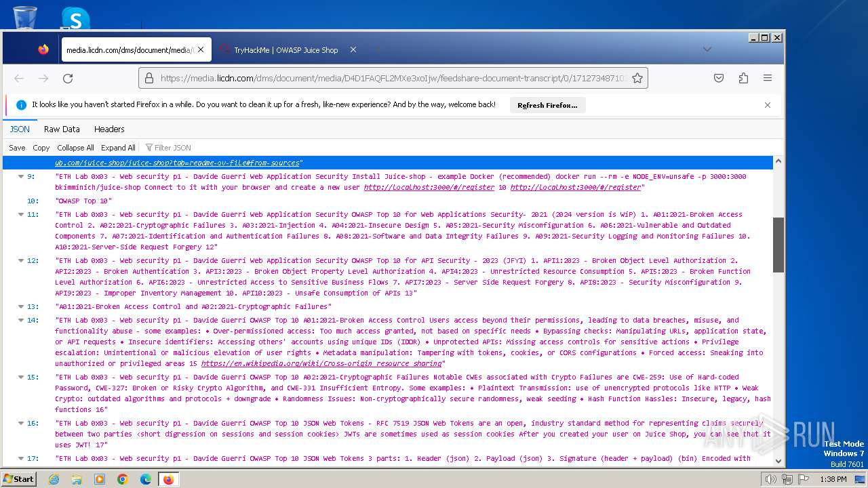Click the JSON viewer scroll down arrow
This screenshot has width=868, height=488.
pos(778,461)
